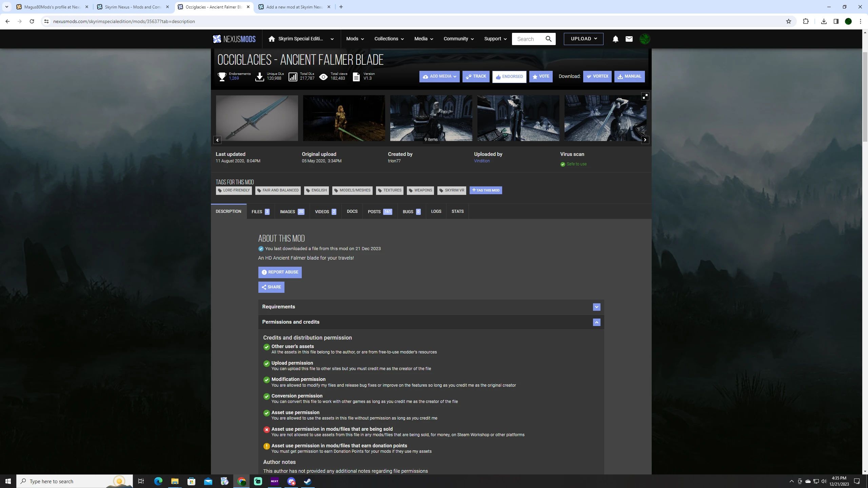Open the Windows Start menu
868x488 pixels.
click(8, 481)
